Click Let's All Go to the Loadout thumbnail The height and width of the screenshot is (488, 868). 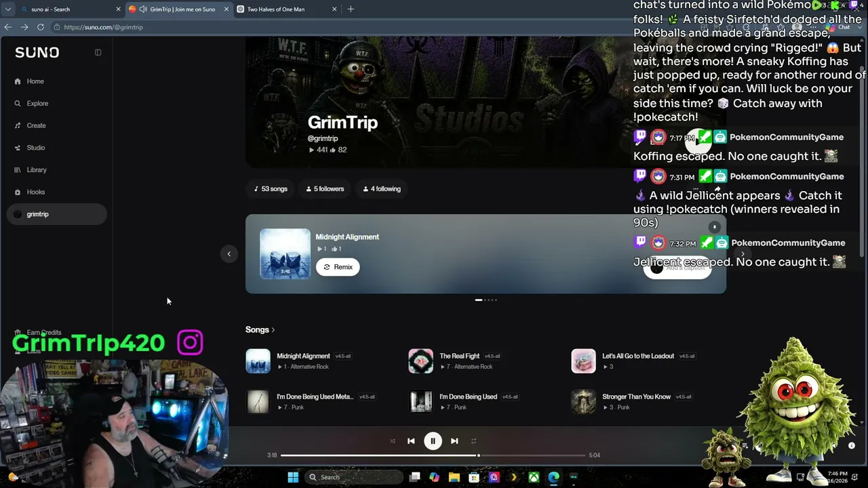pyautogui.click(x=583, y=361)
